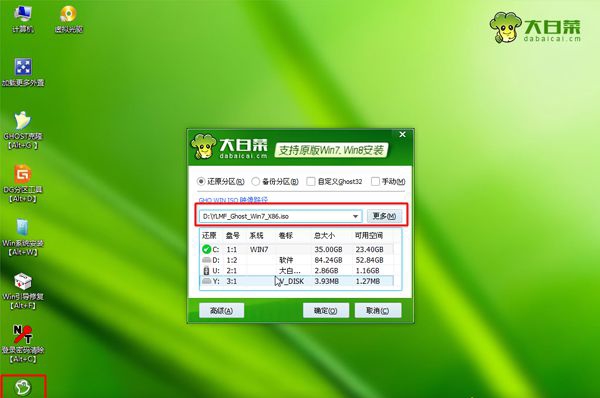600x398 pixels.
Task: Cancel with the 取消(C) button
Action: (378, 310)
